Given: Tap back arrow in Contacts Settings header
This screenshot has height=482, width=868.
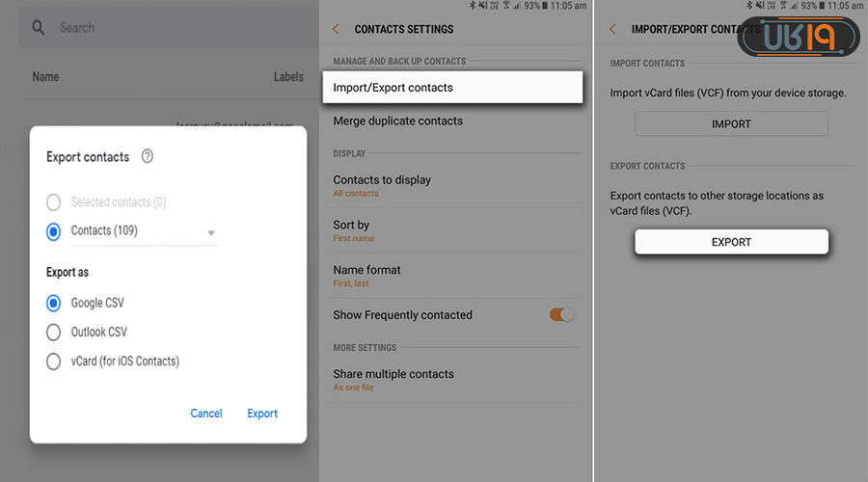Looking at the screenshot, I should [x=336, y=30].
